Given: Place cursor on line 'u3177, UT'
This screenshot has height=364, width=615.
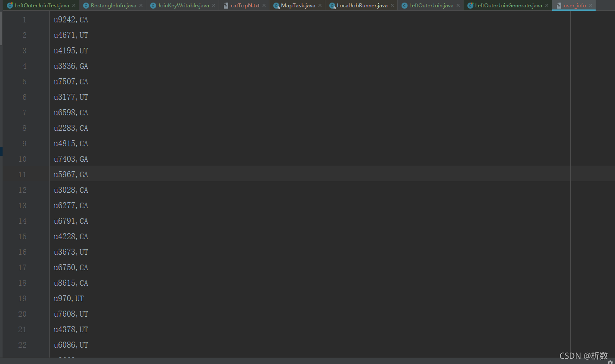Looking at the screenshot, I should tap(71, 97).
